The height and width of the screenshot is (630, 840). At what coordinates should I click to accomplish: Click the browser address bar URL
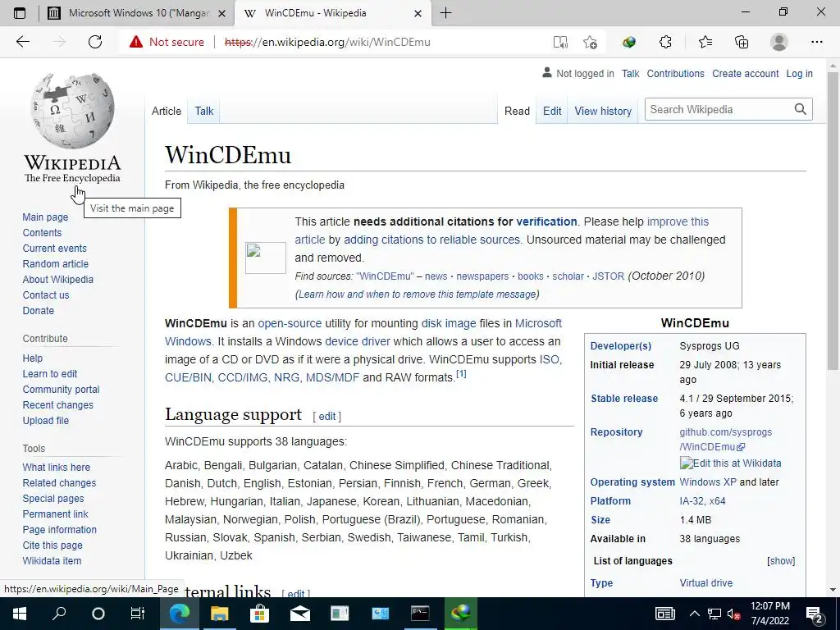pyautogui.click(x=327, y=42)
